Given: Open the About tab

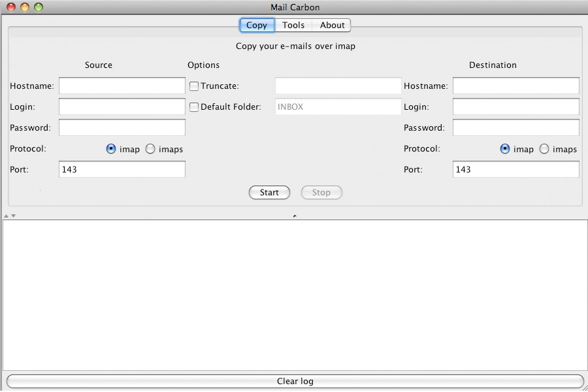Looking at the screenshot, I should pyautogui.click(x=332, y=25).
